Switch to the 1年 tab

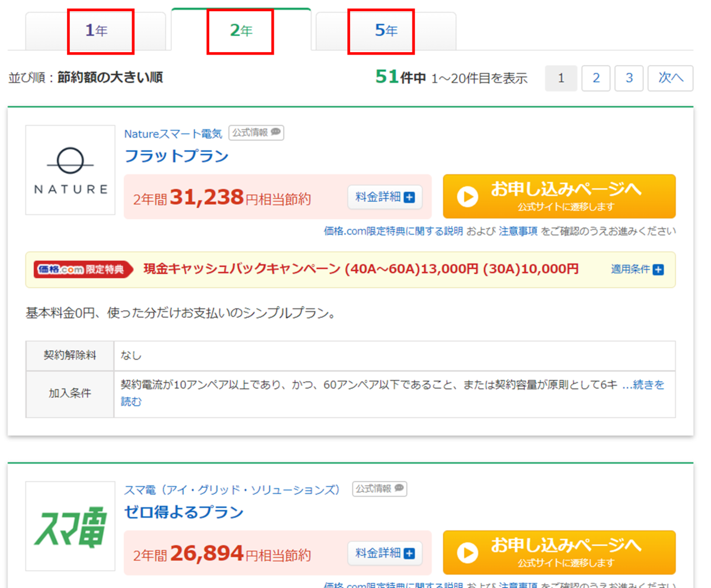(x=96, y=31)
